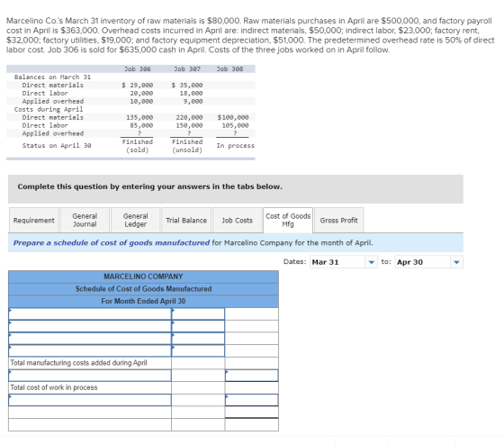
Task: Click the 'Job 306' column header
Action: pyautogui.click(x=138, y=68)
